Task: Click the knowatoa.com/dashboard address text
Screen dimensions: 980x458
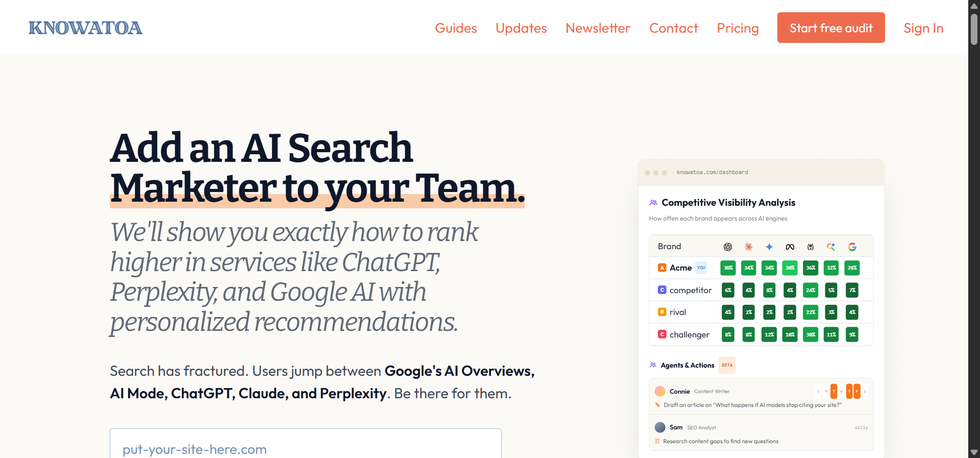Action: (712, 172)
